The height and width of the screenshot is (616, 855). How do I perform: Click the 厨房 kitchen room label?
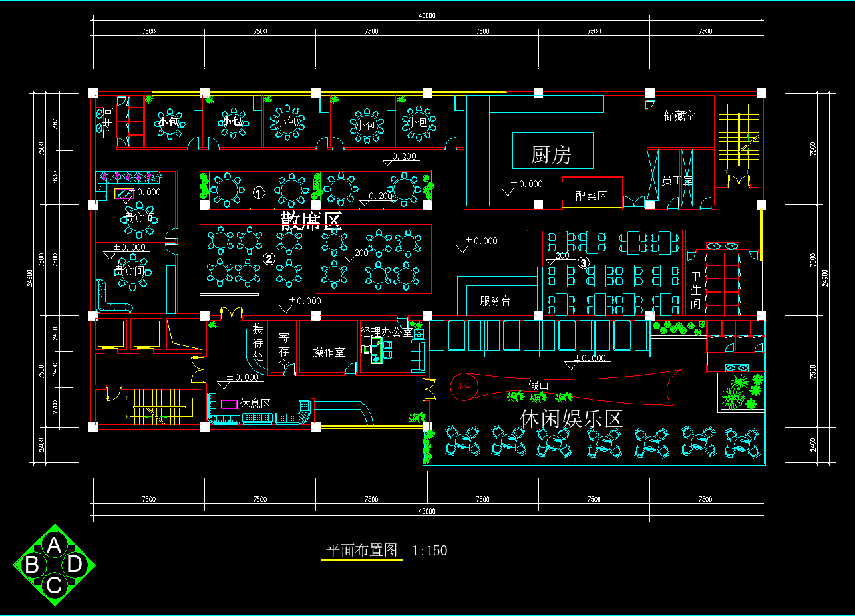point(551,155)
